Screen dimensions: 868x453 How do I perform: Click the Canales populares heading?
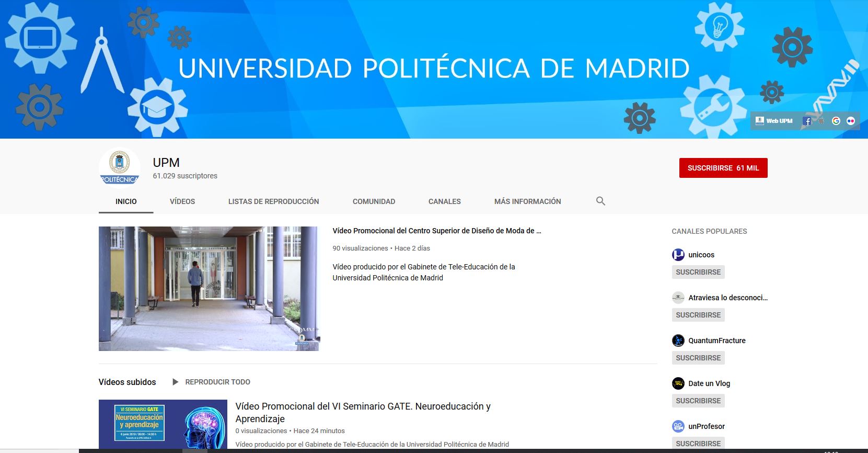pyautogui.click(x=709, y=231)
